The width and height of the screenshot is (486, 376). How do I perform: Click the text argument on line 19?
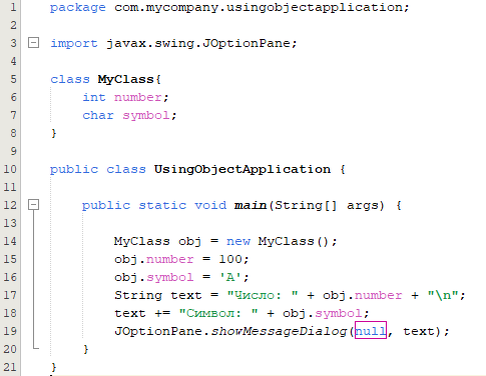point(419,331)
